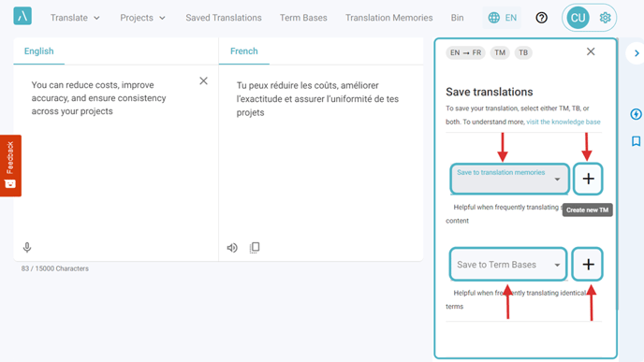Open the Translate dropdown menu
Image resolution: width=644 pixels, height=362 pixels.
point(75,18)
